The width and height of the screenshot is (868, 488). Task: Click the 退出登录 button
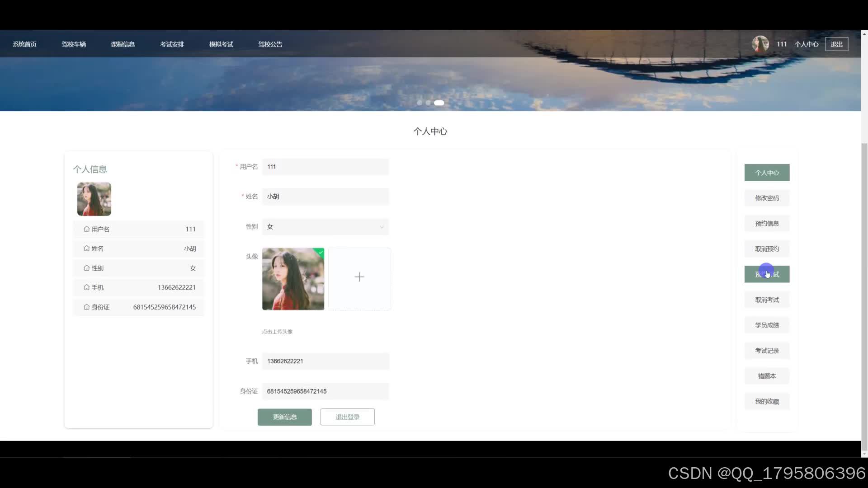pyautogui.click(x=347, y=417)
